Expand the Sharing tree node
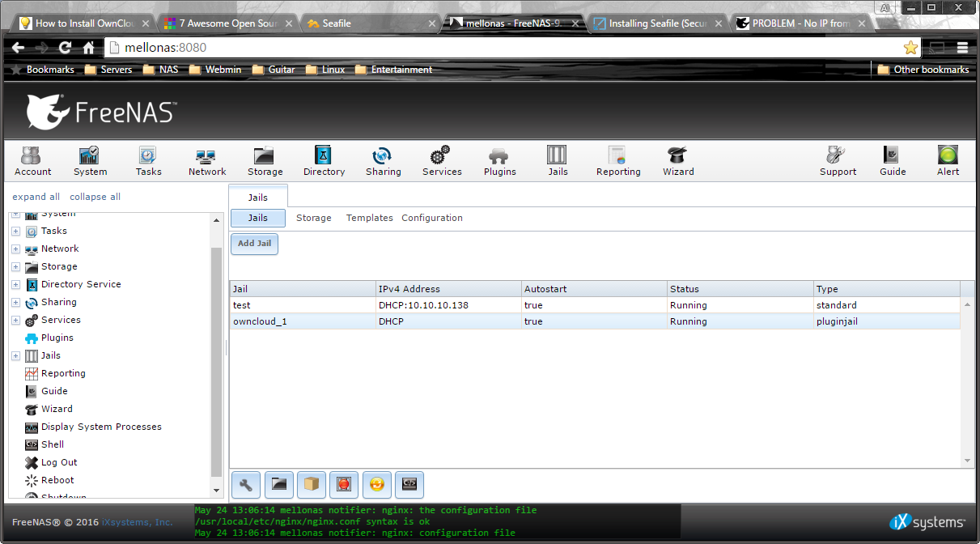The image size is (980, 544). click(15, 303)
